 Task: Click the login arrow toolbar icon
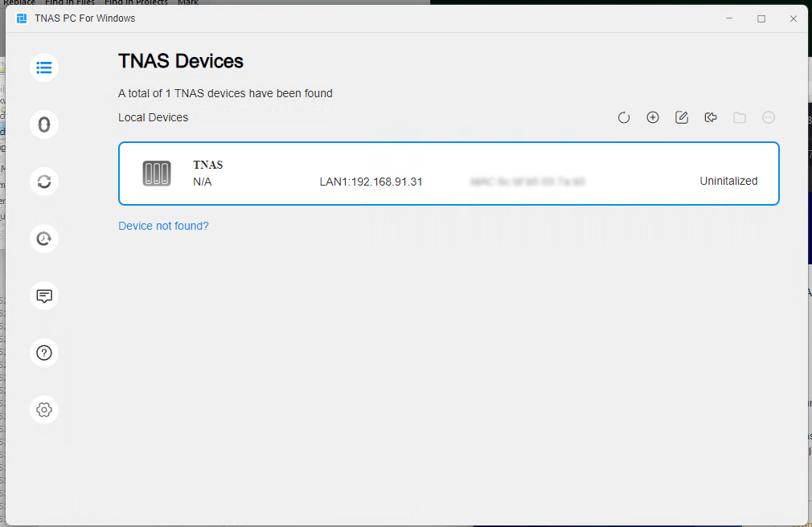[711, 117]
